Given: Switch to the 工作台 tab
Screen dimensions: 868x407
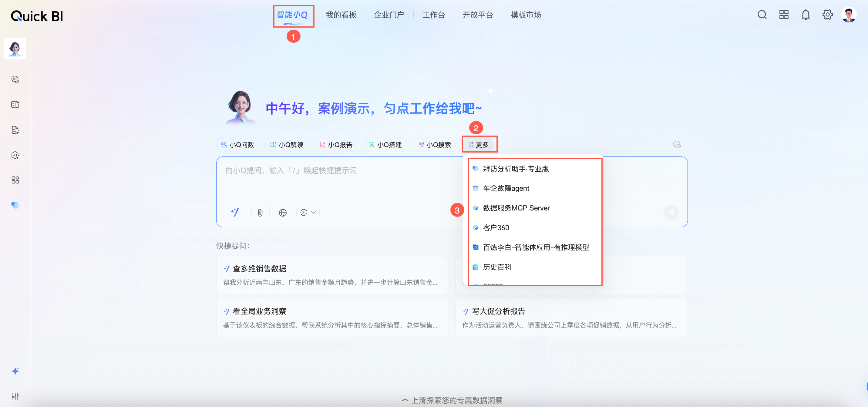Looking at the screenshot, I should coord(434,15).
